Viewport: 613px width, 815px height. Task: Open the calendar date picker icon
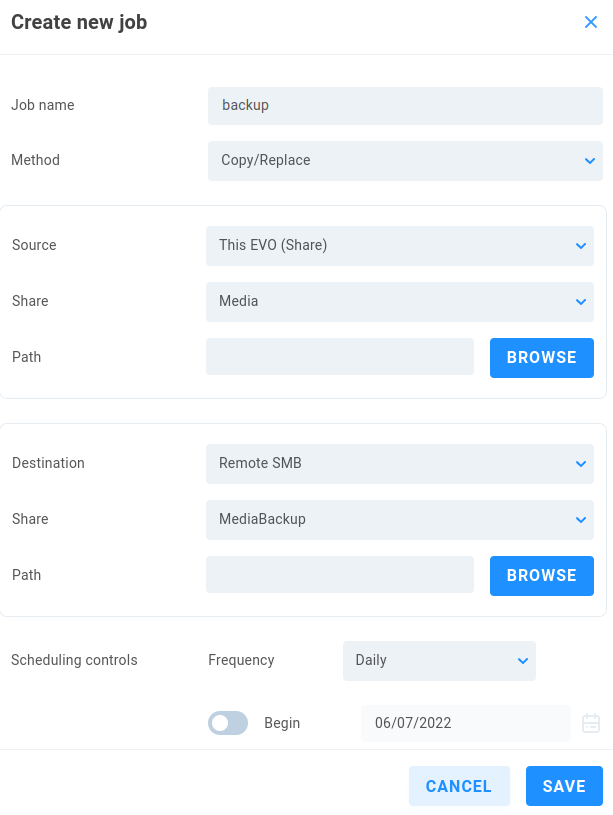[x=591, y=723]
